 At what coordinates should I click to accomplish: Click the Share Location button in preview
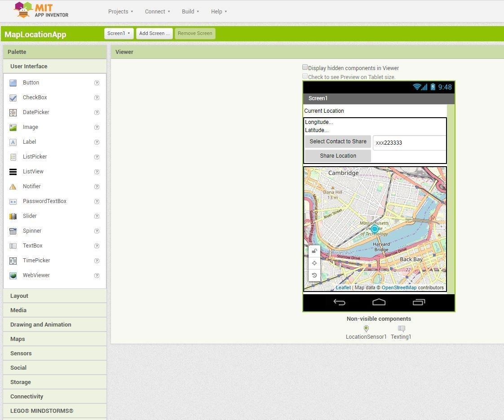(338, 156)
